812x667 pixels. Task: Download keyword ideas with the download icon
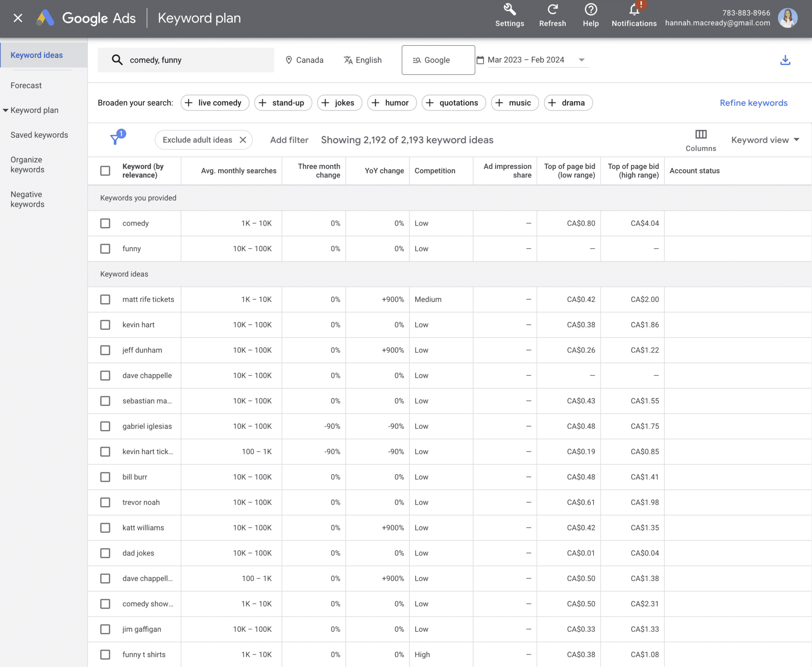point(785,60)
